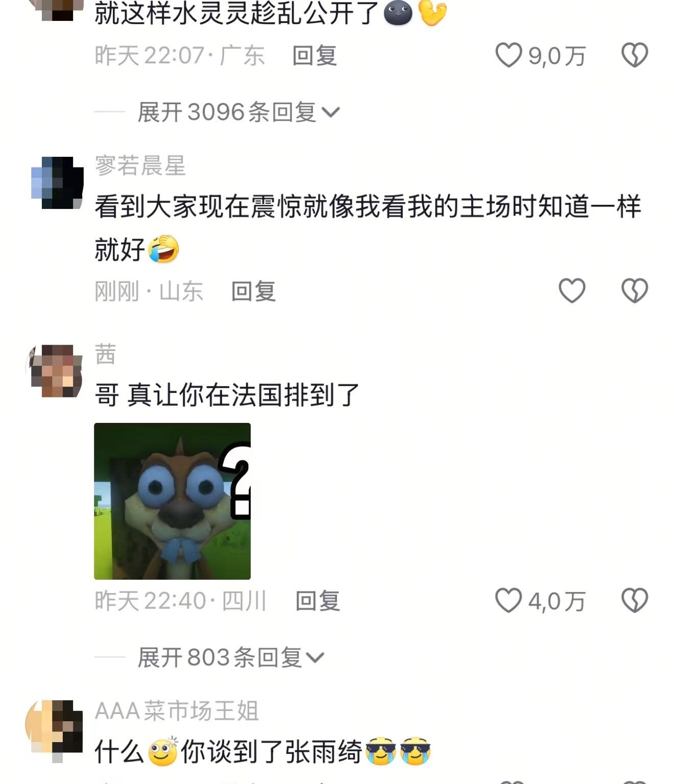Open username AAA菜市场王姐
This screenshot has height=784, width=674.
pos(177,710)
